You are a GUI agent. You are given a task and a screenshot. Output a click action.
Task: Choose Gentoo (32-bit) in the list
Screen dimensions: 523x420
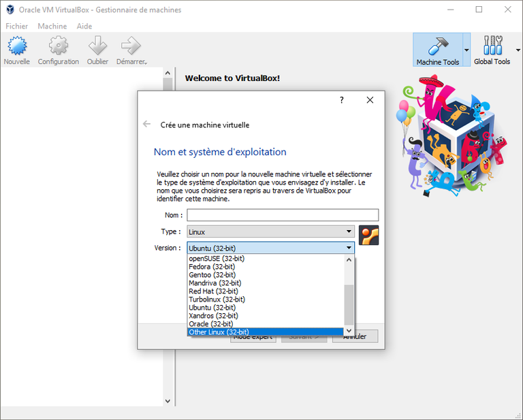(266, 274)
